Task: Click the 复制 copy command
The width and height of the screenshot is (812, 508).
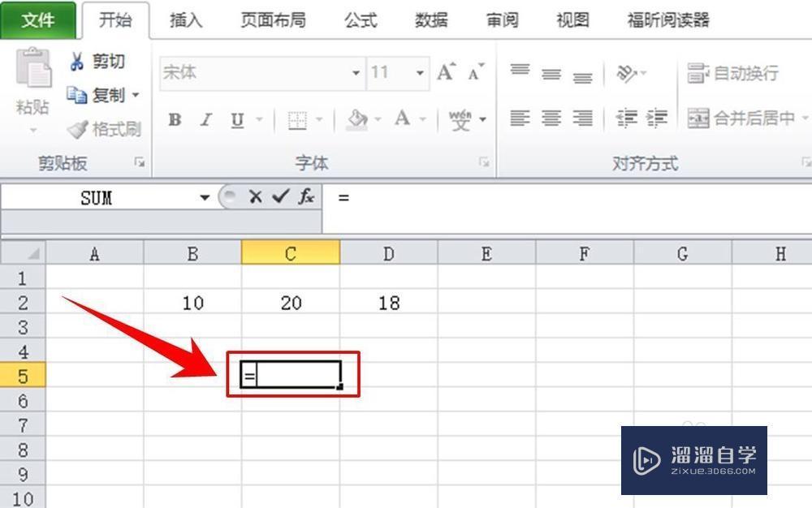Action: (x=106, y=94)
